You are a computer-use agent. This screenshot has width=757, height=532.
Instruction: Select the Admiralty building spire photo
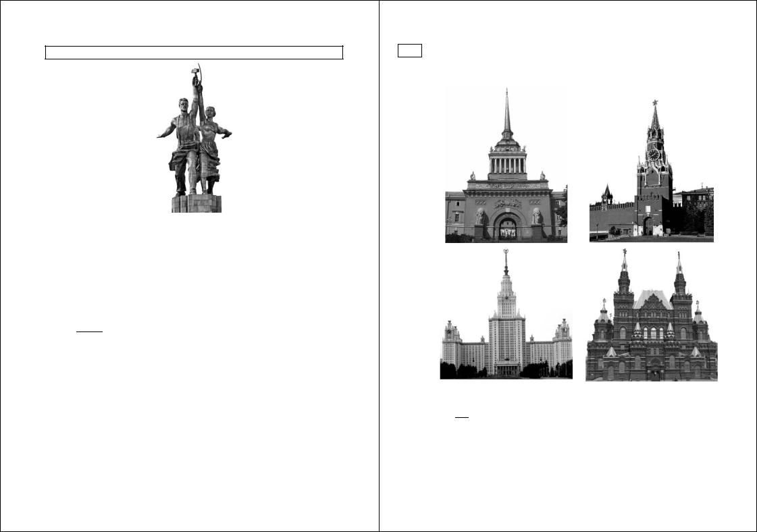tap(506, 165)
